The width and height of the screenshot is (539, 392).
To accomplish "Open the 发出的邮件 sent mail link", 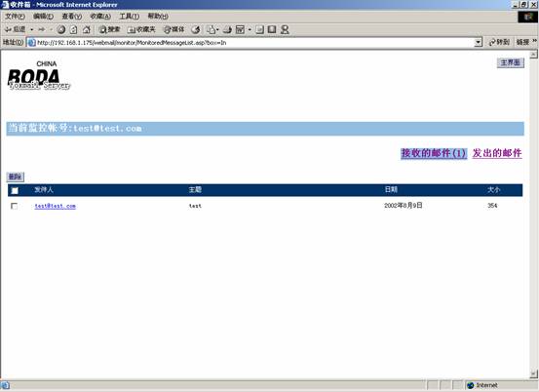I will click(497, 153).
